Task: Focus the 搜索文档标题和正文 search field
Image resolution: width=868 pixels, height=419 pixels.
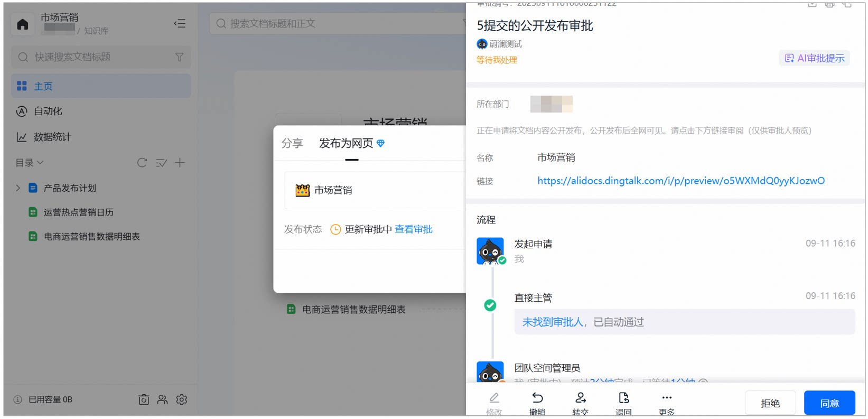Action: 338,24
